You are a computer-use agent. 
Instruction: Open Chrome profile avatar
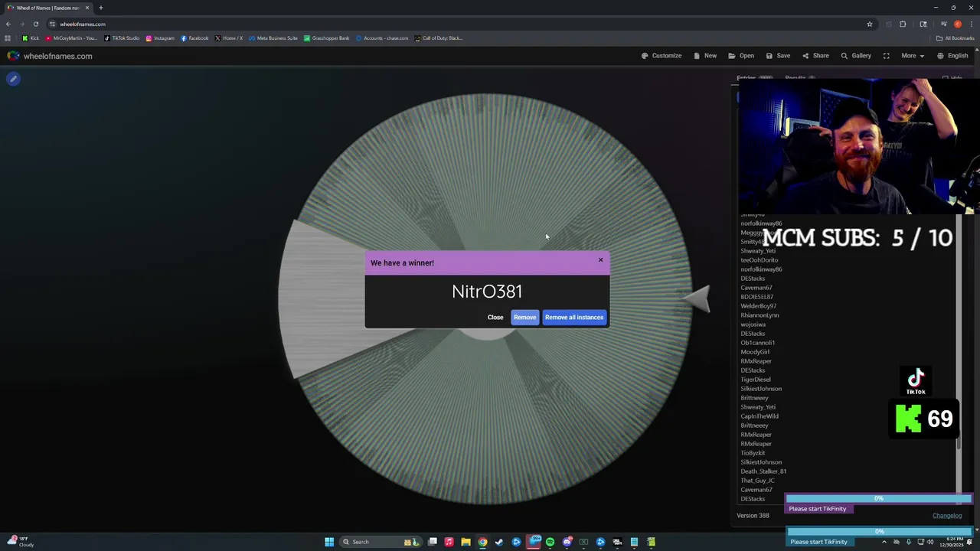pos(957,24)
